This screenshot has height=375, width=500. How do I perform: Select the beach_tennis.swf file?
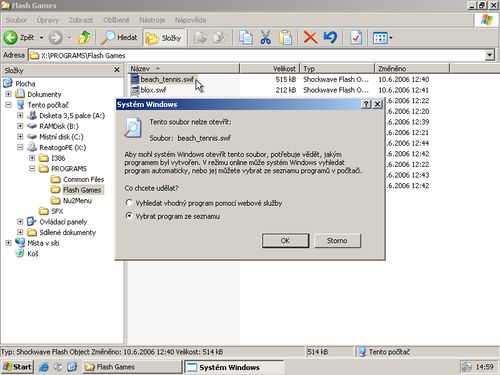pos(167,80)
